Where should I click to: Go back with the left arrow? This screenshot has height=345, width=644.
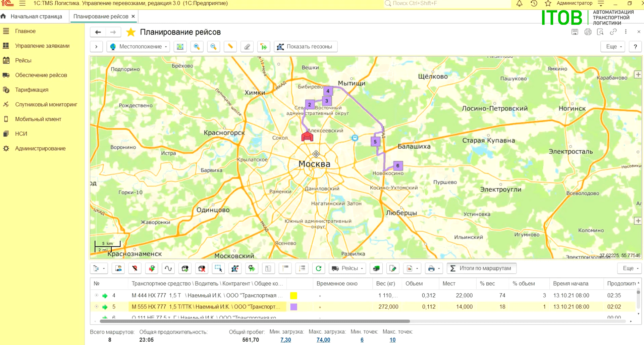(98, 32)
